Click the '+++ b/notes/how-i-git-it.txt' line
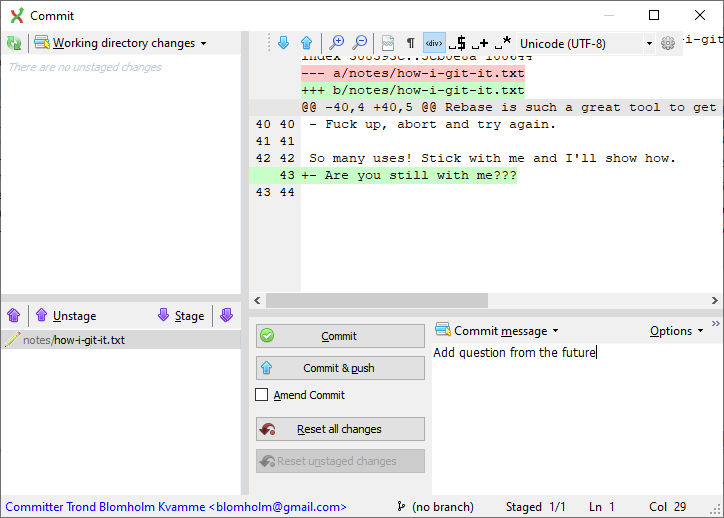This screenshot has width=724, height=518. 413,90
